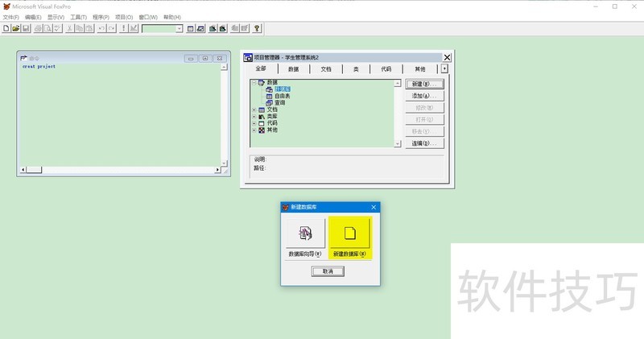Click the Data Session window toolbar icon
The width and height of the screenshot is (644, 339).
pos(200,28)
